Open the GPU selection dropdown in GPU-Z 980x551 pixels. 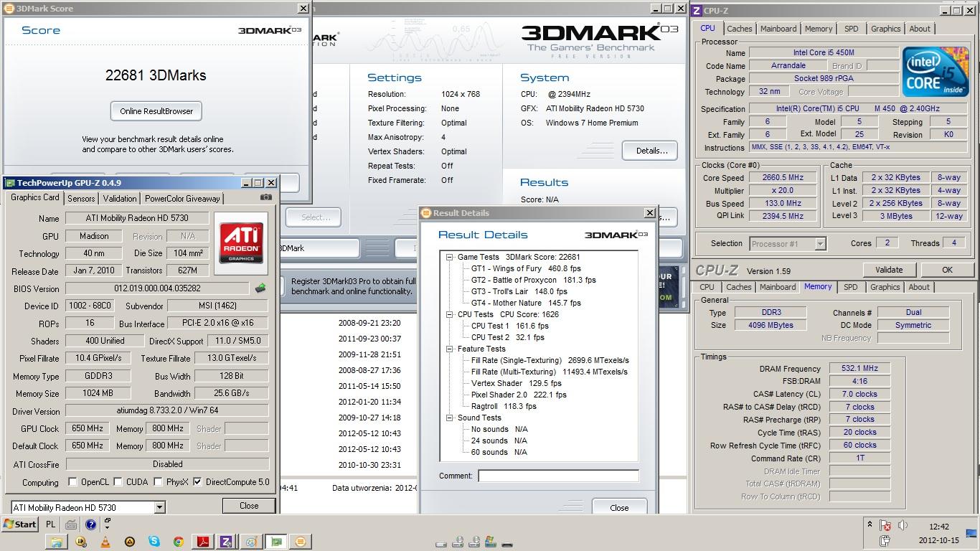pyautogui.click(x=159, y=507)
